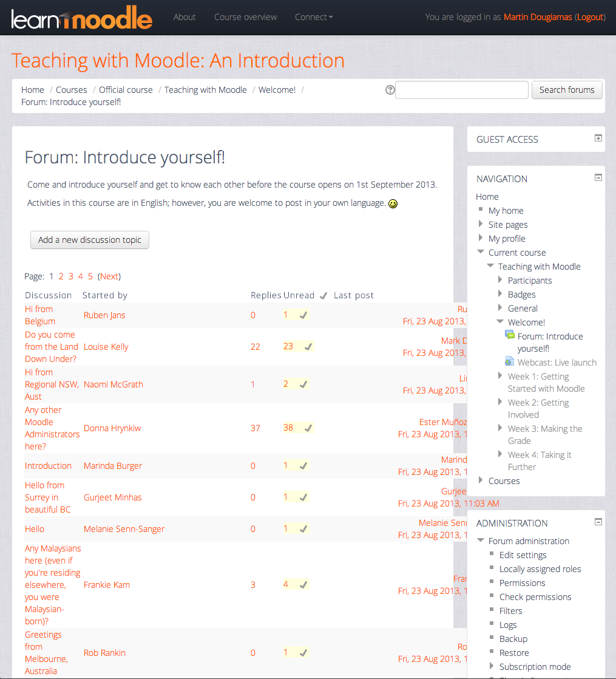Mark 'Hi from Belgium' discussion as read
The width and height of the screenshot is (616, 679).
click(x=303, y=315)
